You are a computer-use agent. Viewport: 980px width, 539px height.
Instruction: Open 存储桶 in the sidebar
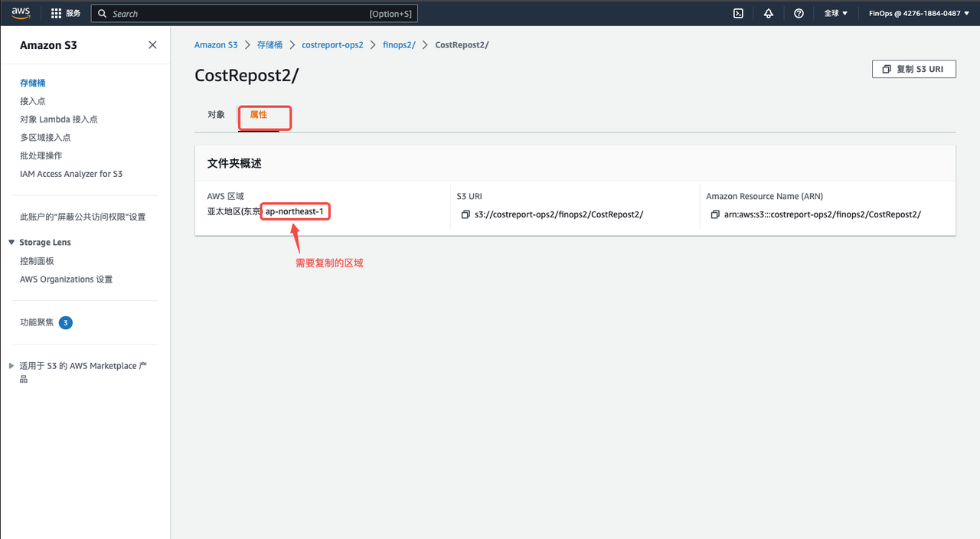pos(33,83)
